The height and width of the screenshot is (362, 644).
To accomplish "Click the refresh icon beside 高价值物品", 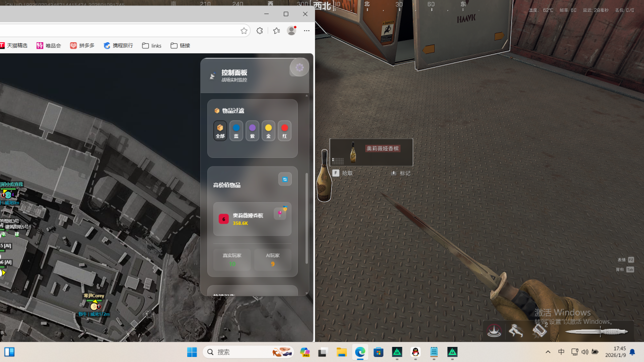I will [x=285, y=179].
